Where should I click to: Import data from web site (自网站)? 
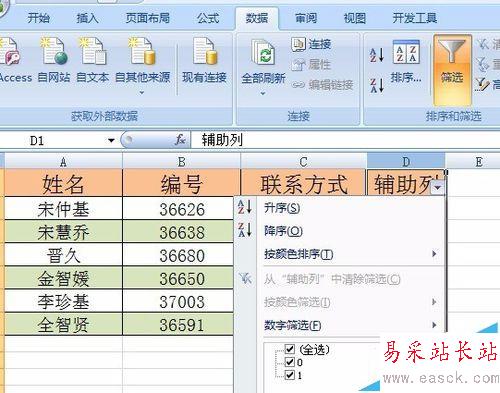point(54,60)
